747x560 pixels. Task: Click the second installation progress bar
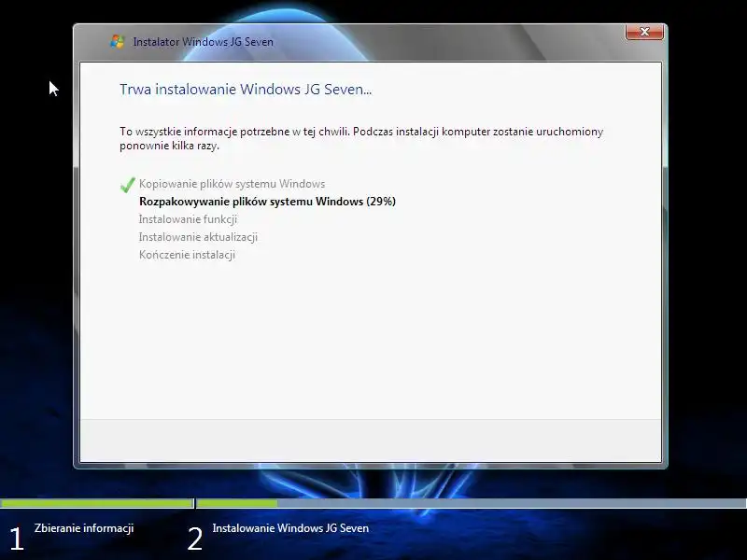472,503
